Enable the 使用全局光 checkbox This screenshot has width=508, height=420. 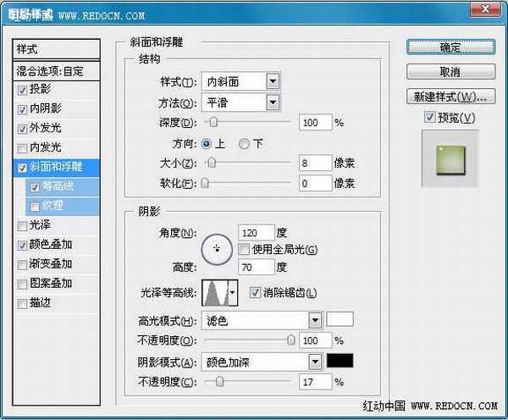coord(244,250)
